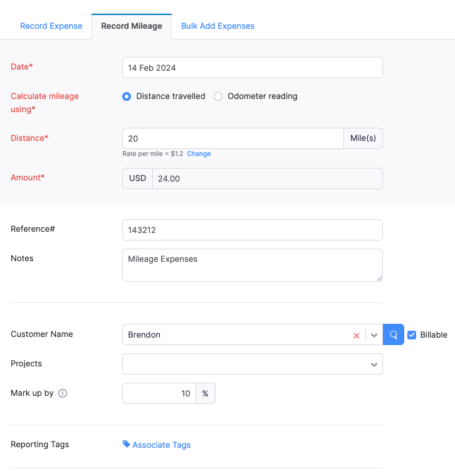
Task: Select Odometer reading radio option
Action: [218, 96]
